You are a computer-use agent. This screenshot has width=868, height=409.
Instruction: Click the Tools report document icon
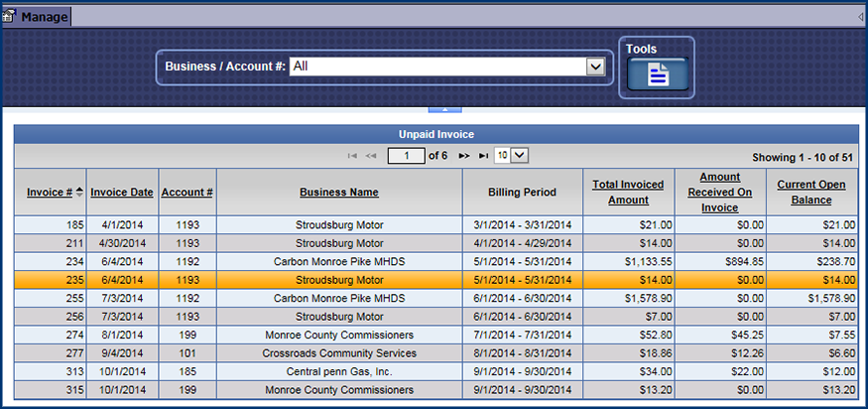(657, 74)
